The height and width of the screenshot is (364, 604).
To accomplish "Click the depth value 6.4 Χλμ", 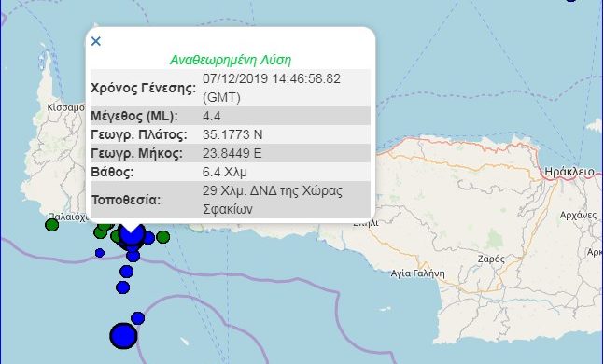I will (x=225, y=172).
